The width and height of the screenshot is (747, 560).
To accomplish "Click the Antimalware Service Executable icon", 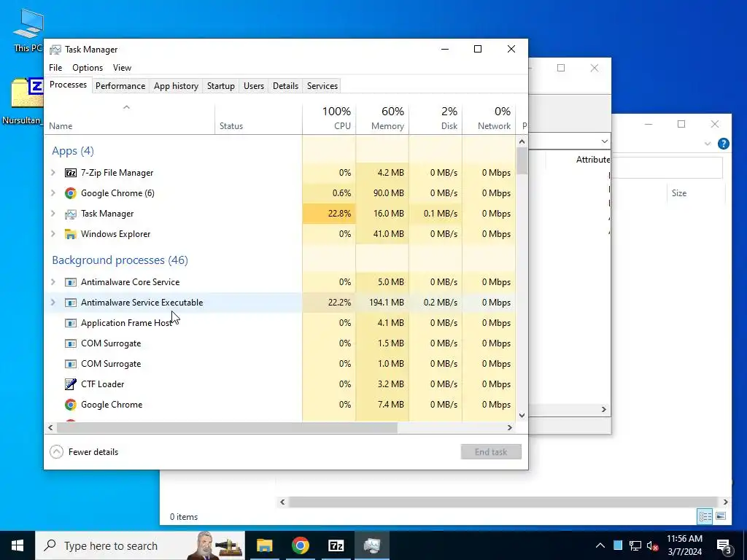I will 71,303.
